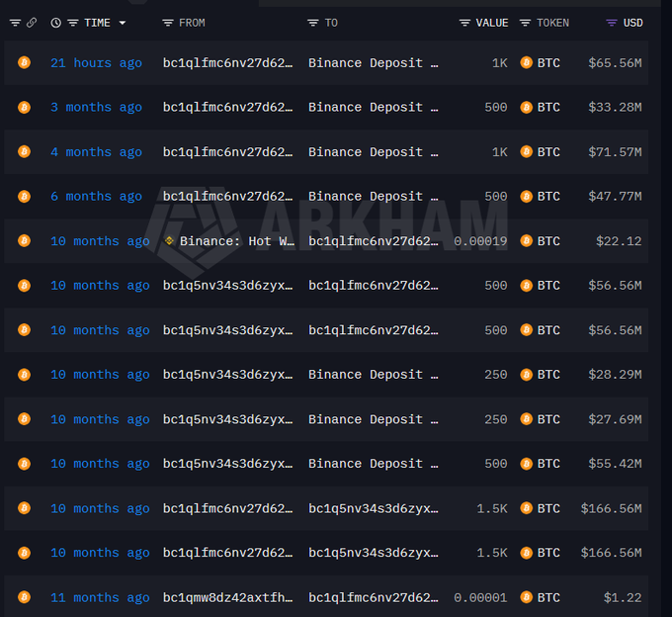Open the 4 months ago transaction
Image resolution: width=672 pixels, height=617 pixels.
coord(97,152)
